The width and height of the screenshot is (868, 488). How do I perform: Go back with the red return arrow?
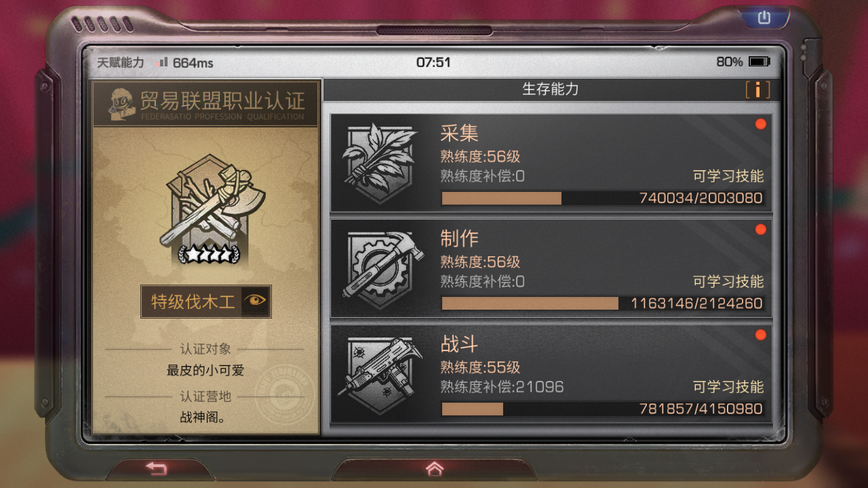tap(157, 468)
